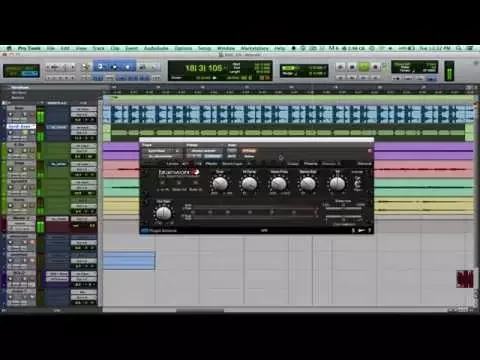Select the Pencil tool in the toolbar
The width and height of the screenshot is (480, 360).
(154, 67)
